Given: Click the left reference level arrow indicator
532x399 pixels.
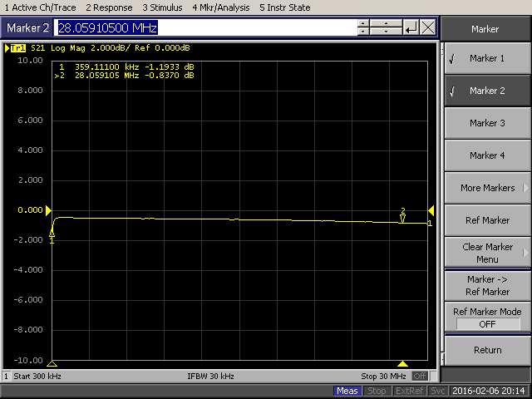Looking at the screenshot, I should [x=48, y=210].
